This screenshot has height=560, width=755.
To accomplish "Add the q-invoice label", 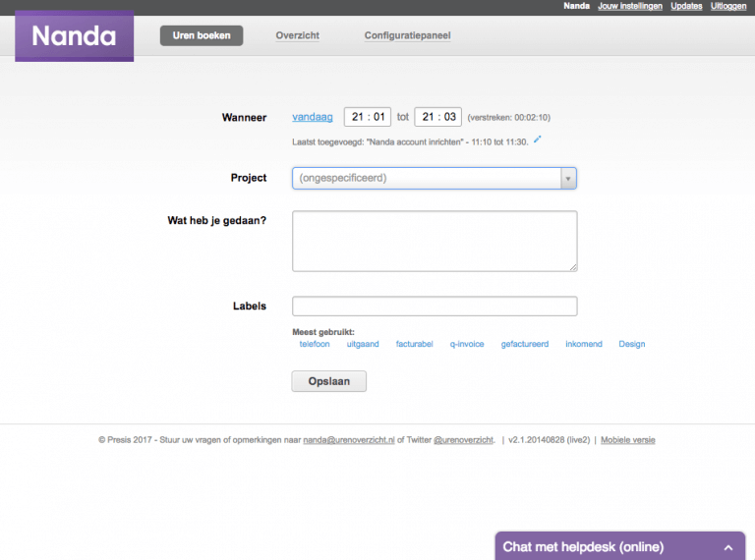I will coord(467,344).
